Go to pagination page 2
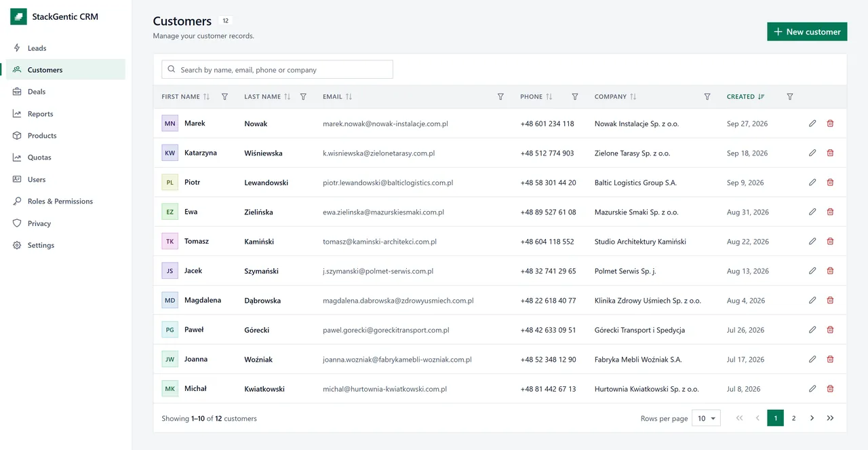The image size is (868, 450). [793, 418]
